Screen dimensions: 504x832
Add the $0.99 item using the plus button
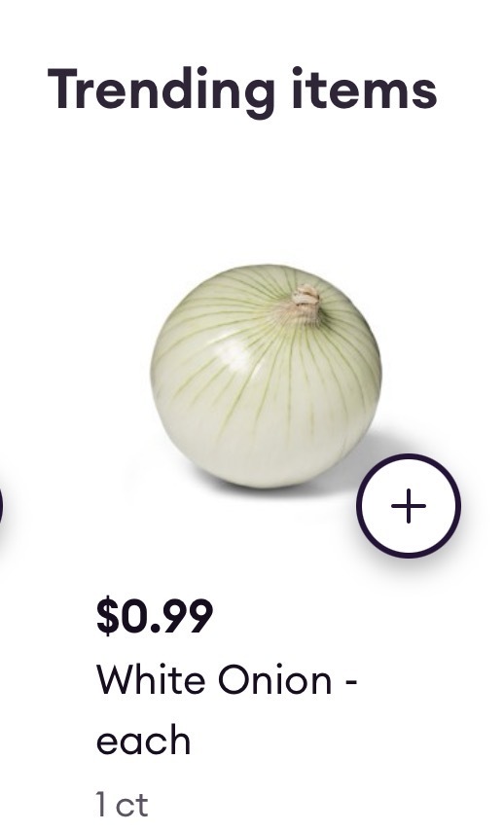(x=408, y=506)
